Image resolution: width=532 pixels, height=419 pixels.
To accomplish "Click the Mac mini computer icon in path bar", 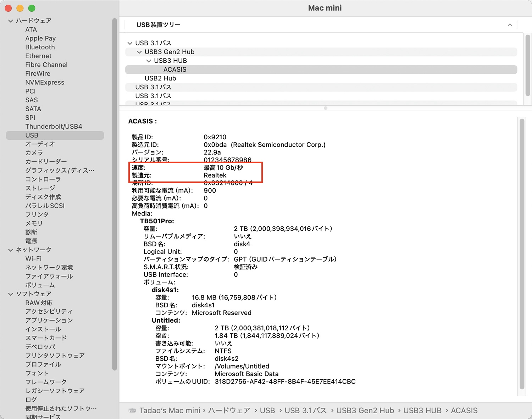I will point(132,410).
